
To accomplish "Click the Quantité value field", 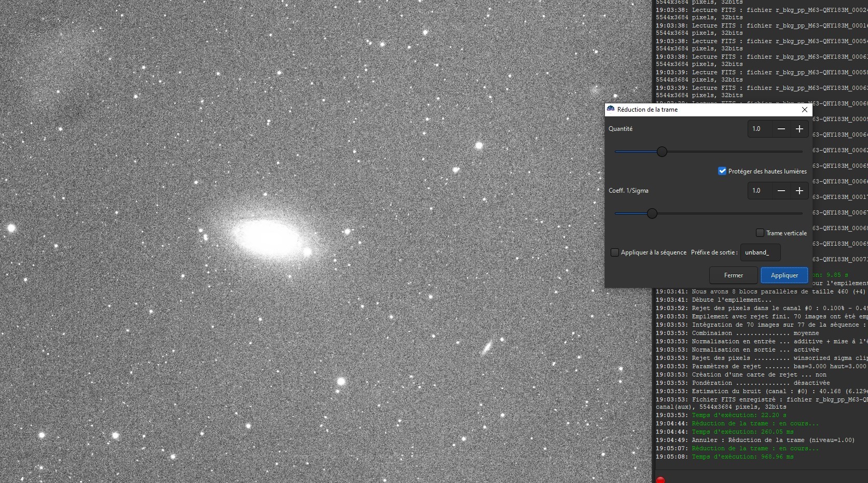I will pos(760,129).
